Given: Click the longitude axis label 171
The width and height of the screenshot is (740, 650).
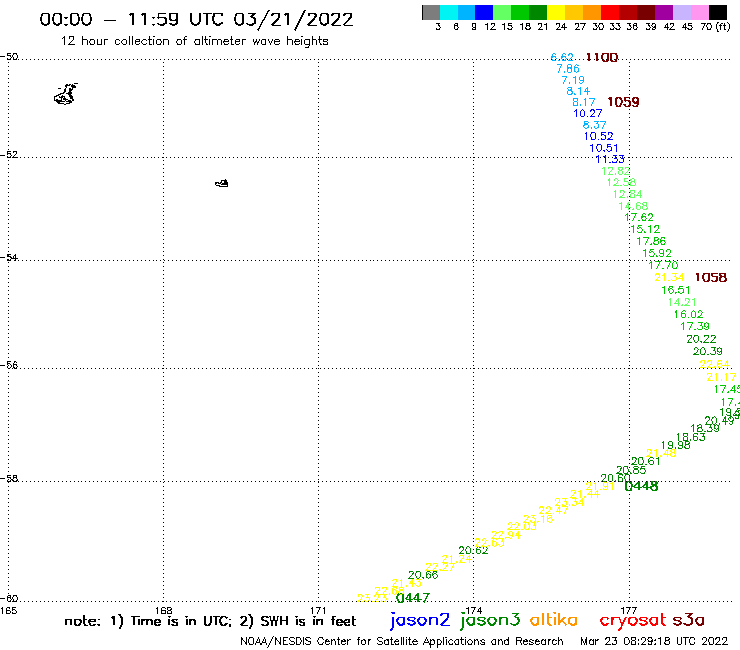Looking at the screenshot, I should (x=318, y=610).
